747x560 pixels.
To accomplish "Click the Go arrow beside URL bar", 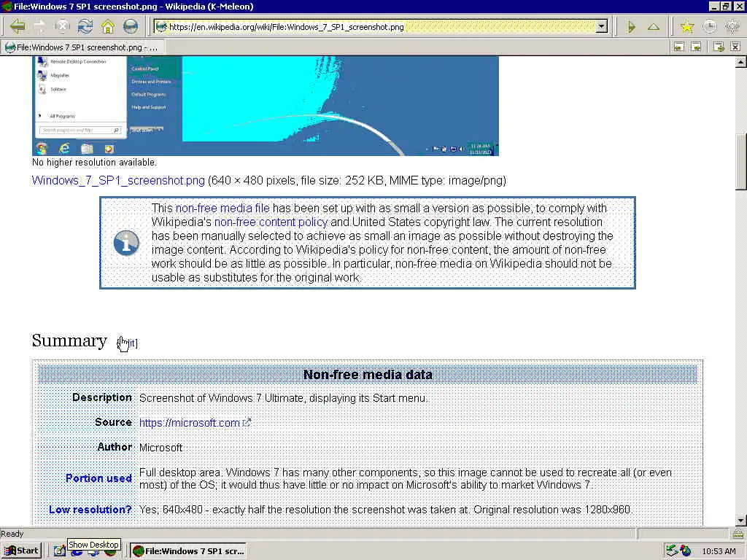I will 632,27.
